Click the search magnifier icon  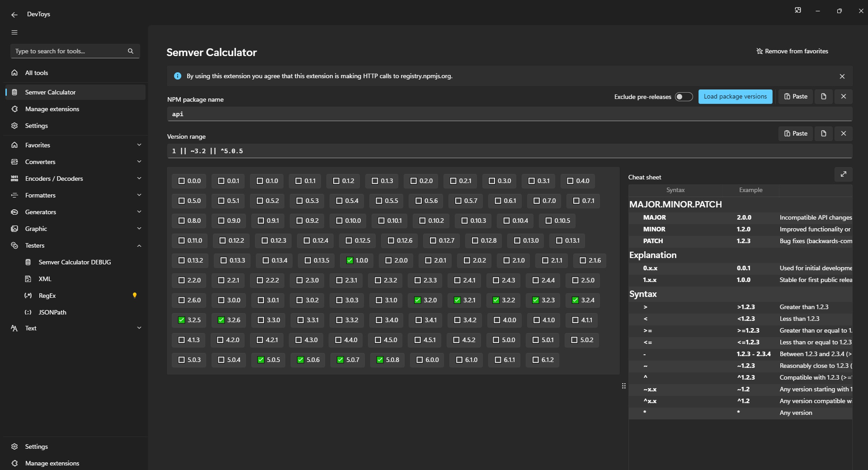(x=131, y=51)
